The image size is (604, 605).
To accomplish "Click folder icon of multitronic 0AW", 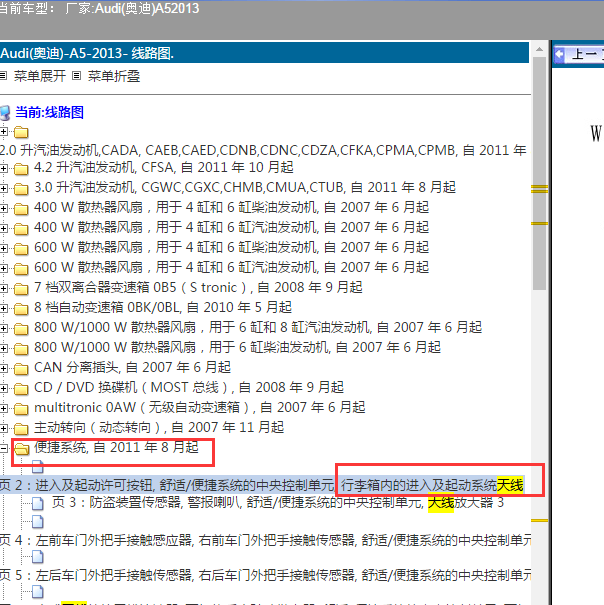I will (21, 409).
